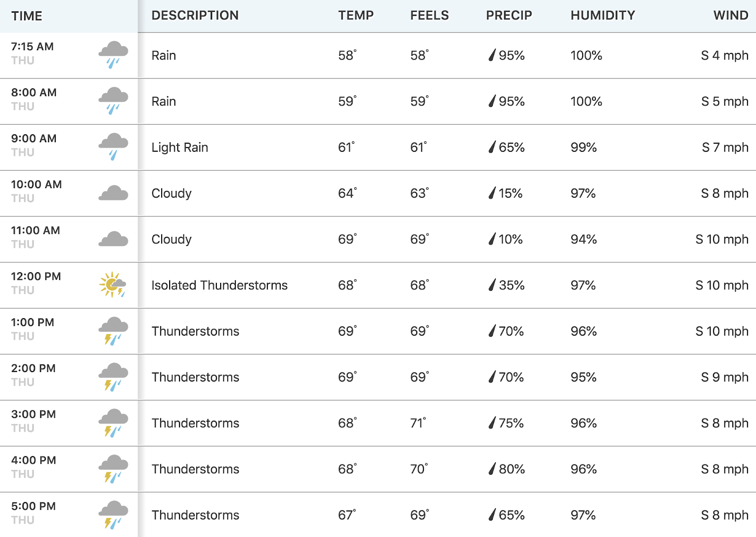Click the thunderstorm icon at 1:00 PM
756x537 pixels.
tap(113, 331)
